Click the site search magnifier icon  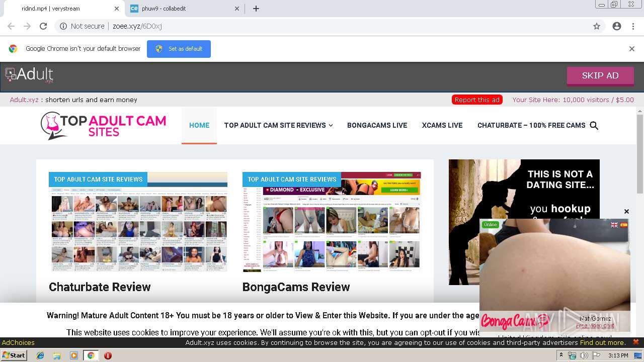(x=594, y=126)
